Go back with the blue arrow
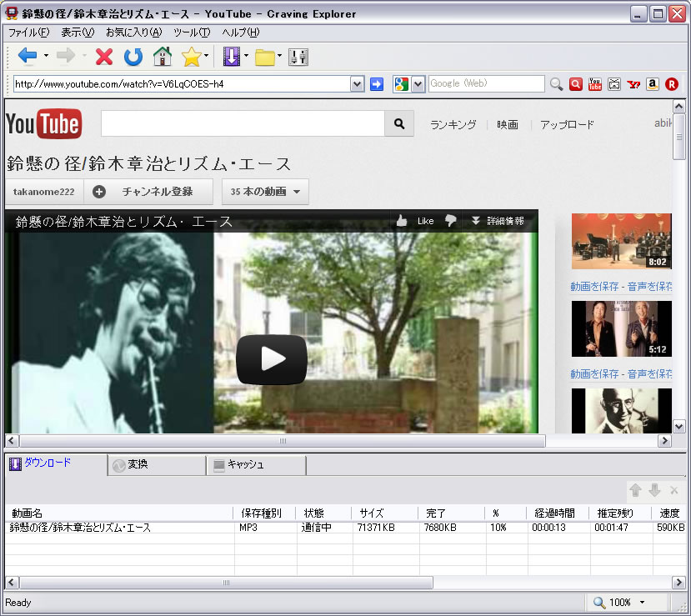Image resolution: width=691 pixels, height=616 pixels. pos(28,57)
